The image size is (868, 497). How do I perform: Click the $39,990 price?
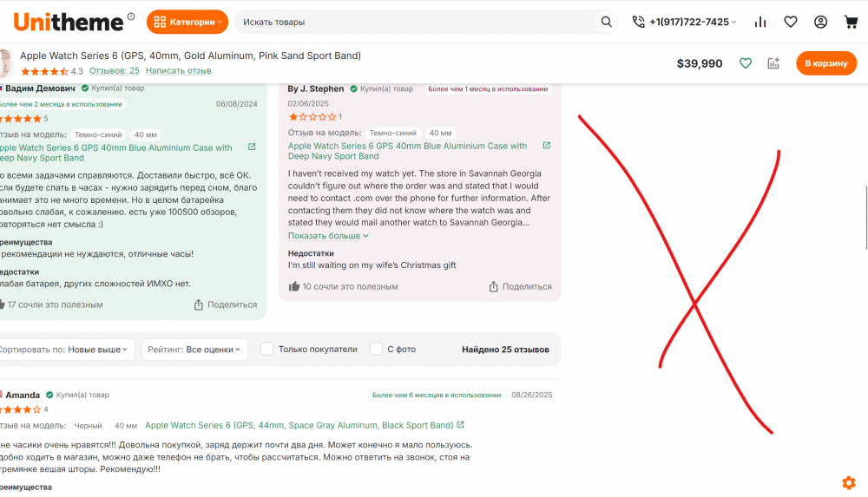[699, 63]
